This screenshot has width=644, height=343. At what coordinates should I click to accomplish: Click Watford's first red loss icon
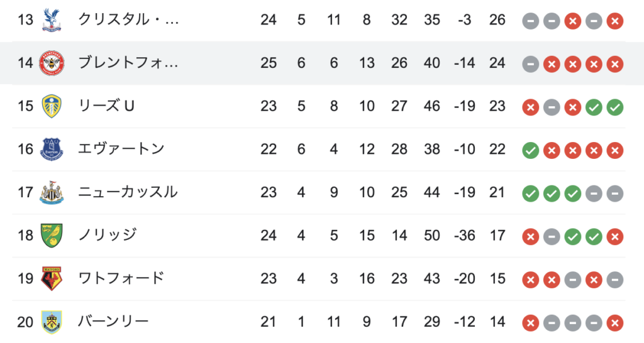coord(530,280)
